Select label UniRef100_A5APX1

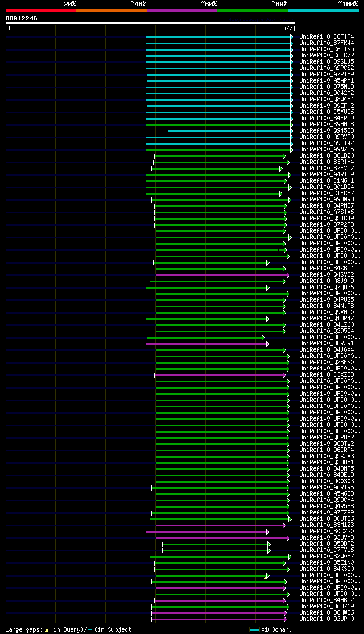tap(326, 80)
